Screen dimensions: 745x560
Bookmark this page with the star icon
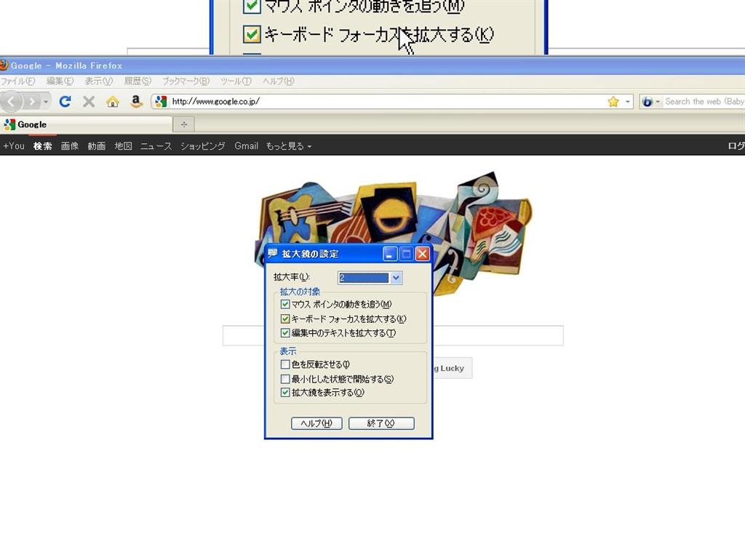pyautogui.click(x=613, y=101)
